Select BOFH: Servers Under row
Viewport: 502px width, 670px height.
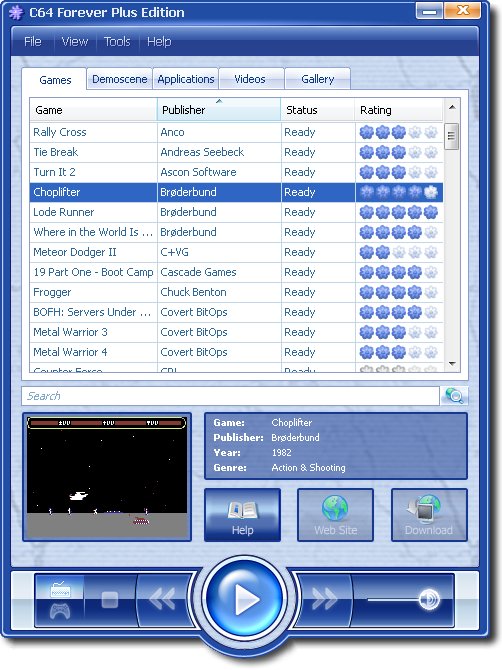pos(236,312)
